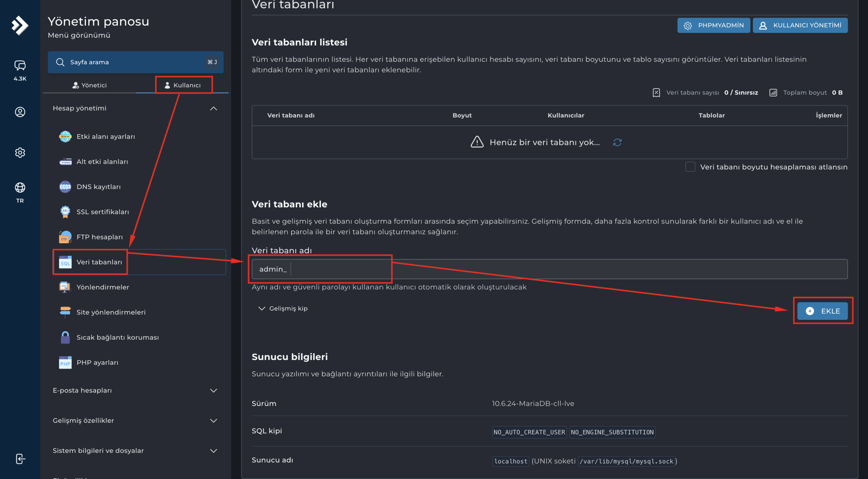Click the logout icon at bottom left
The width and height of the screenshot is (868, 479).
[x=20, y=459]
